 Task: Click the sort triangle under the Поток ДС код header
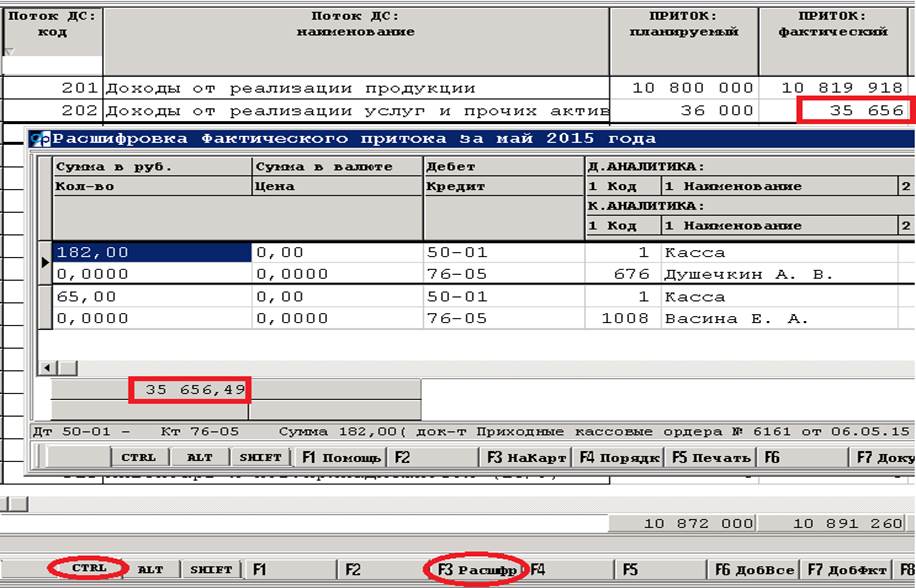[x=10, y=51]
